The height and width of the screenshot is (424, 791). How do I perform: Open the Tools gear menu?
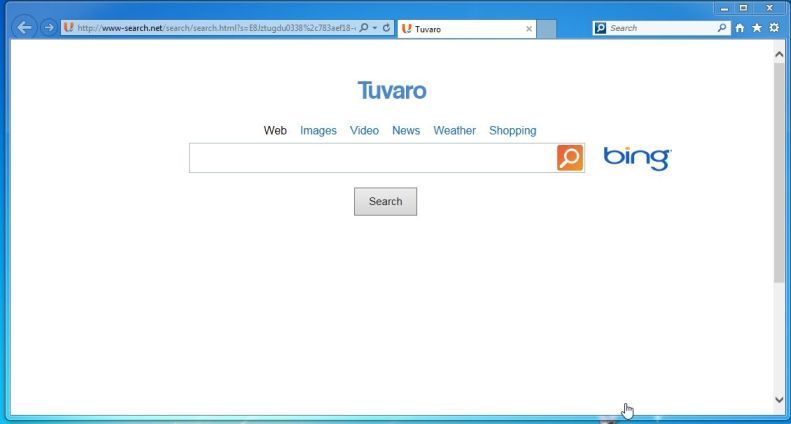pos(774,28)
